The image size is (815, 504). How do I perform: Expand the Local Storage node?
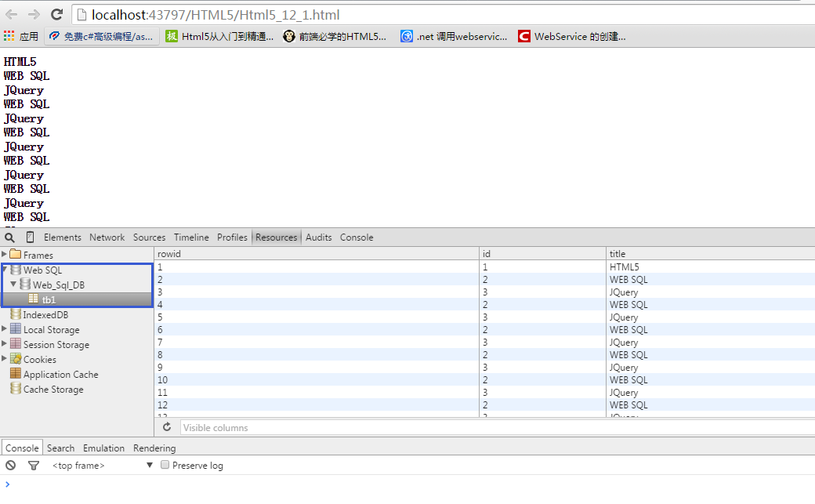tap(5, 328)
